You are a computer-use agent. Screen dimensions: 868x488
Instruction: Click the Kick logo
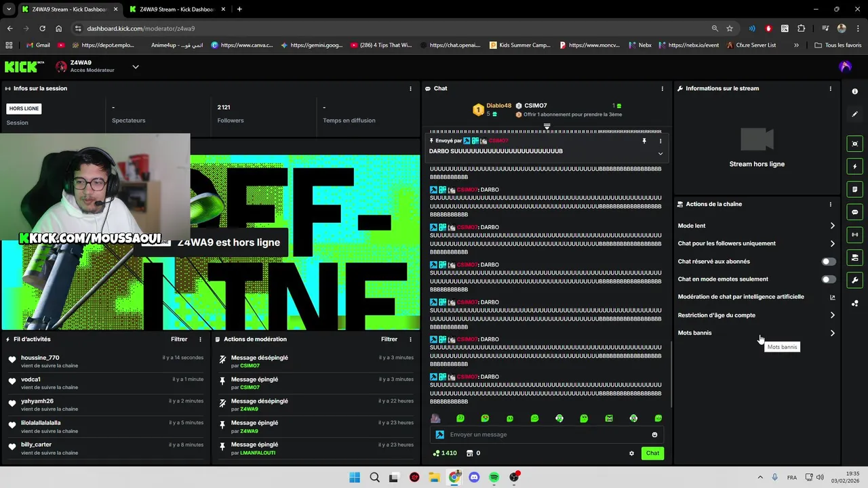23,66
